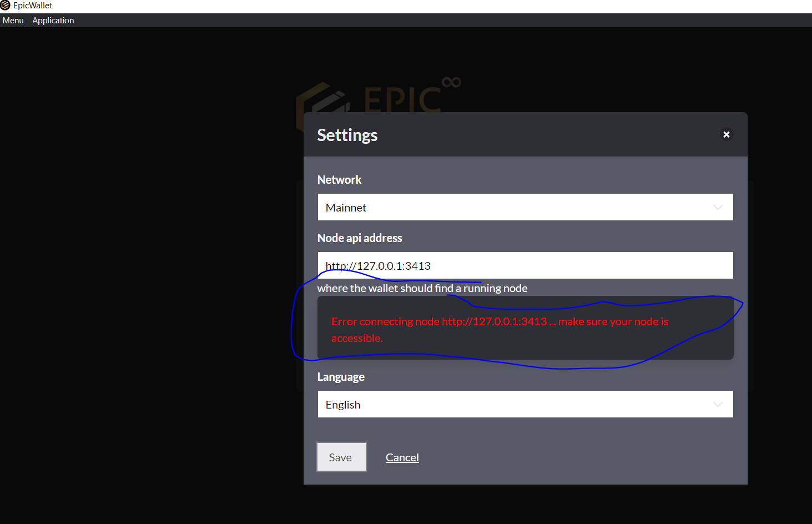Open the Language selector showing English
The height and width of the screenshot is (524, 812).
tap(525, 404)
